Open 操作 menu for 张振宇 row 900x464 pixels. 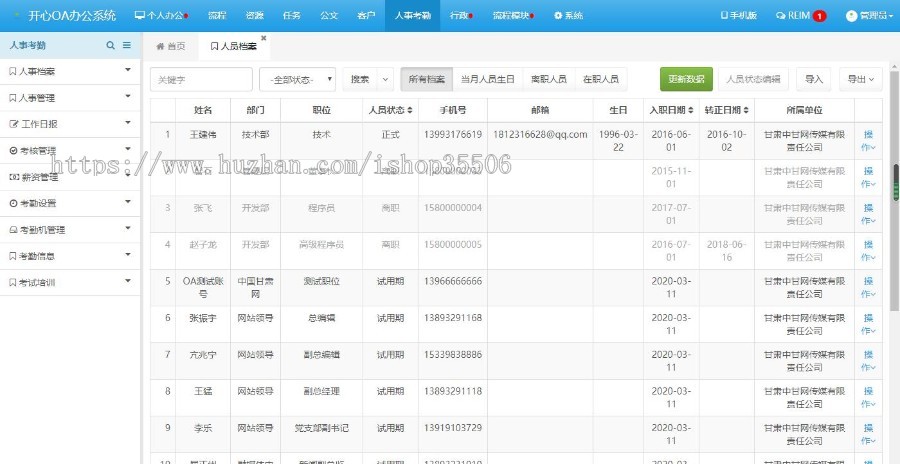pos(868,324)
